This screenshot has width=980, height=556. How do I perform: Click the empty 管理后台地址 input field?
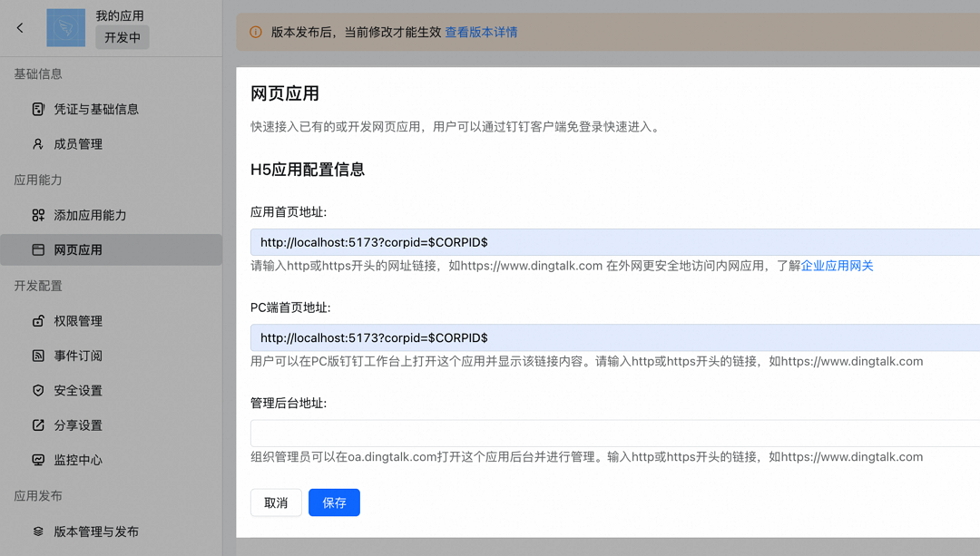(615, 434)
